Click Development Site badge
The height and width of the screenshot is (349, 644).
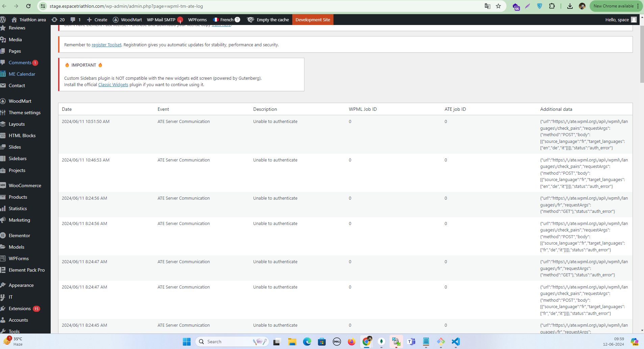[313, 20]
